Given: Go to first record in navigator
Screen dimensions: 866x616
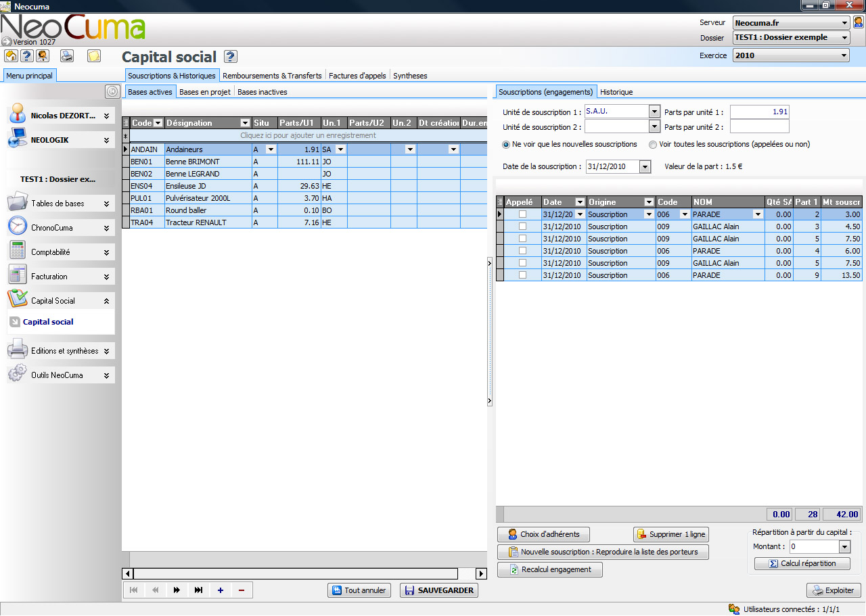Looking at the screenshot, I should click(x=133, y=590).
